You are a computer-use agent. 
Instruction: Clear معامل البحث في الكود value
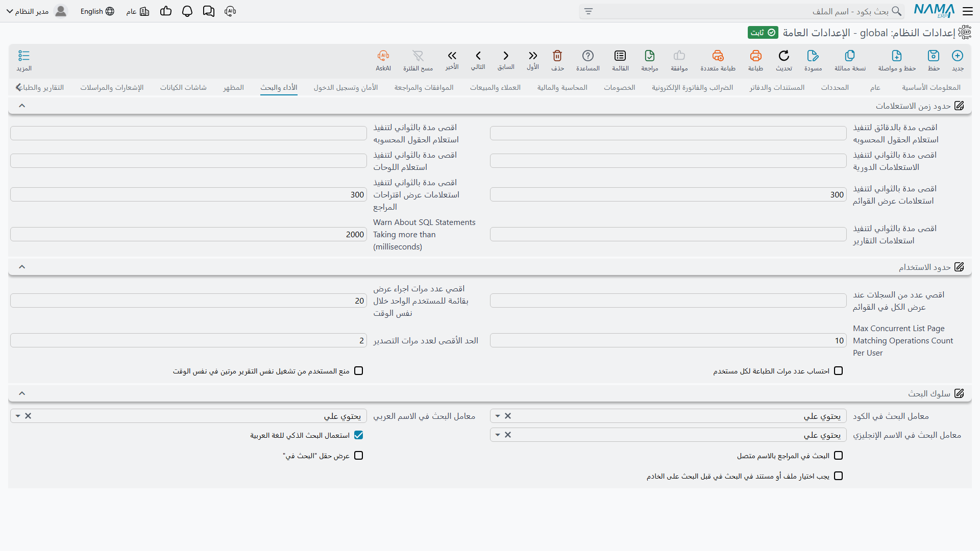508,416
